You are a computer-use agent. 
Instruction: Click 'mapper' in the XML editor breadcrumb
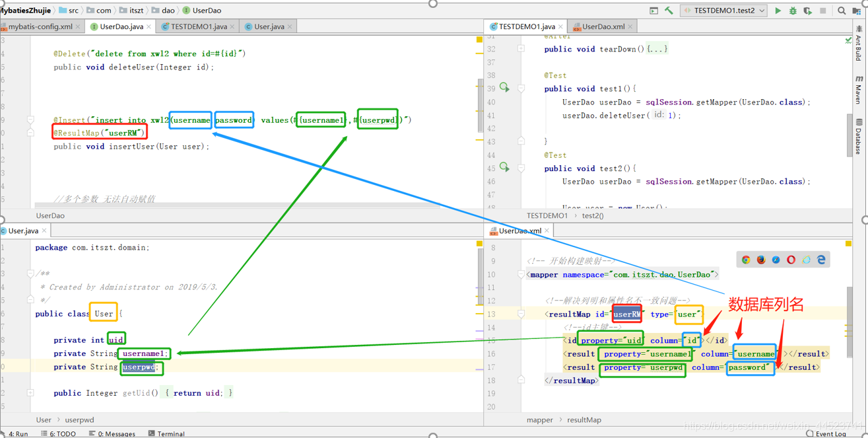540,420
